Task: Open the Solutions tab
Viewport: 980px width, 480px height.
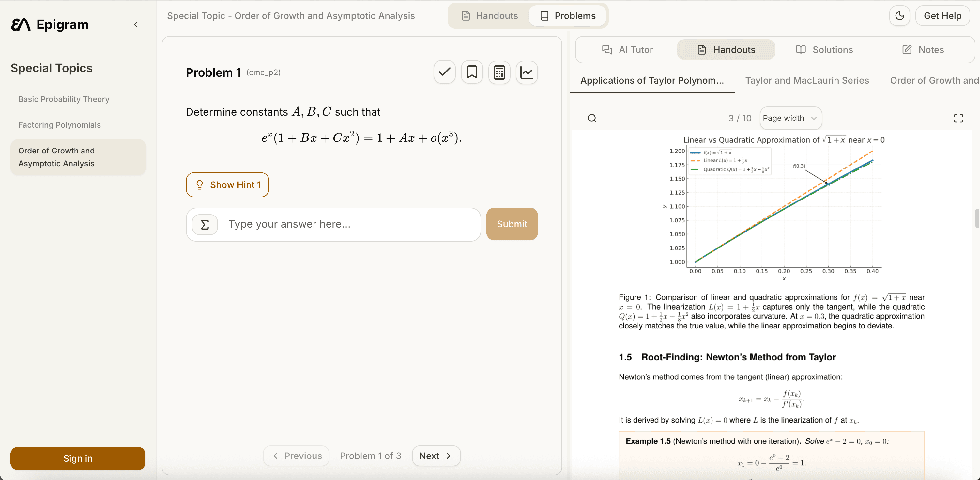Action: [824, 50]
